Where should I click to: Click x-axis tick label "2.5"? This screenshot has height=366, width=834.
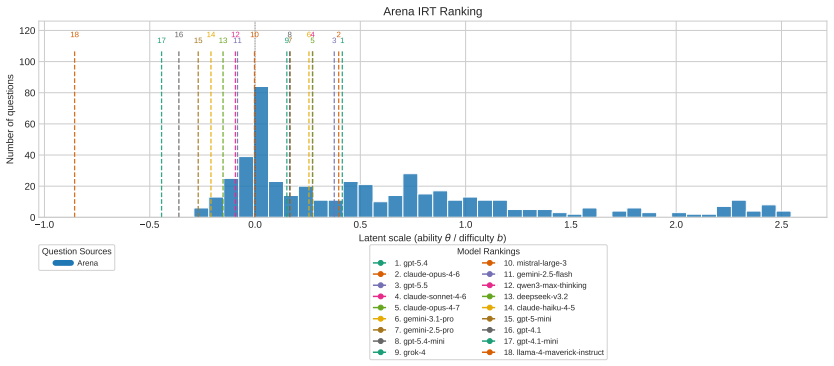tap(781, 225)
